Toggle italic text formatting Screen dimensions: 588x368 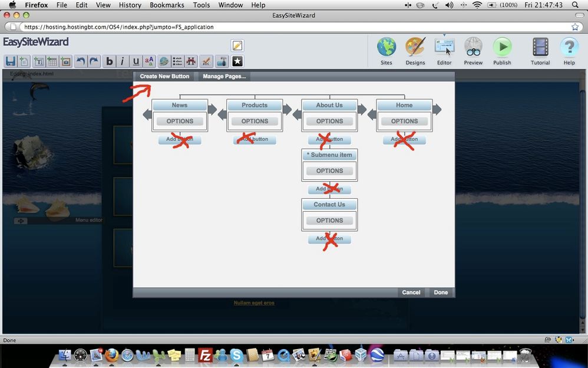click(123, 61)
